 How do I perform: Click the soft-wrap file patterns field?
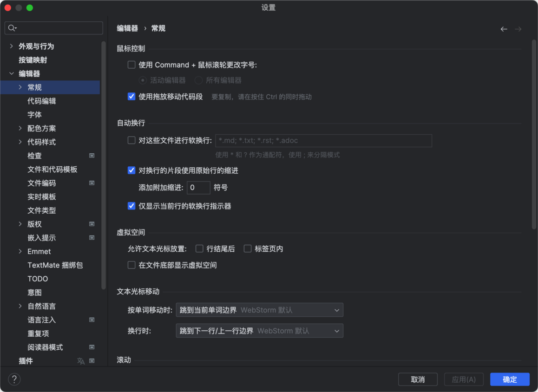pyautogui.click(x=323, y=141)
